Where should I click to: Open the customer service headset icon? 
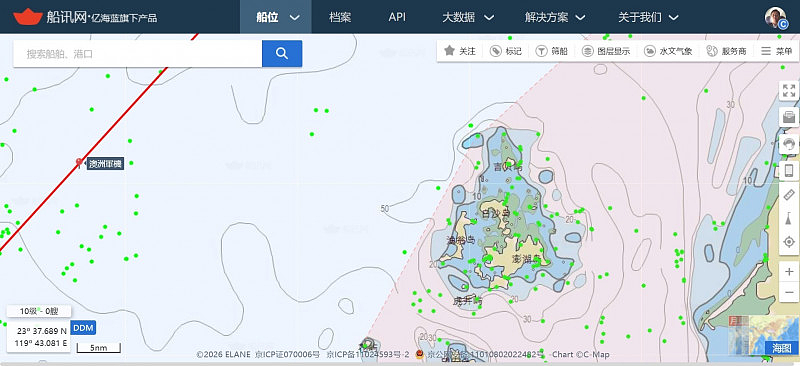coord(789,144)
